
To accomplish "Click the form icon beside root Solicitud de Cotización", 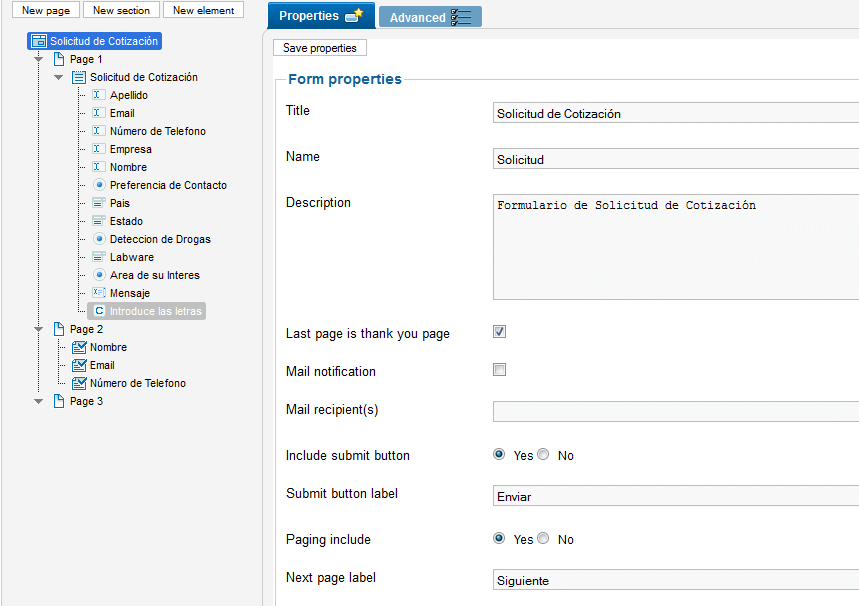I will [38, 41].
